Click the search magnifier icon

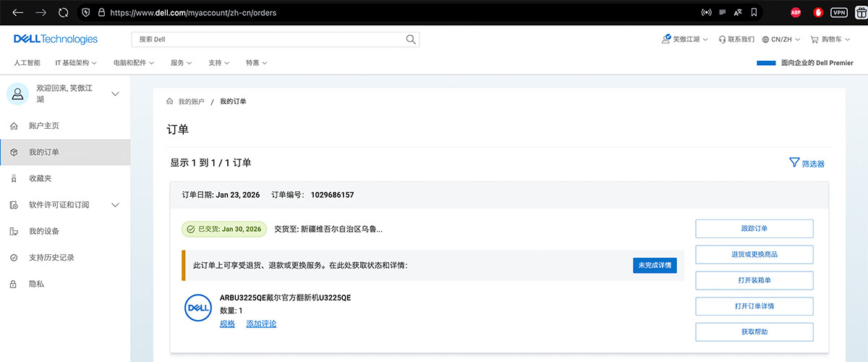pos(411,39)
